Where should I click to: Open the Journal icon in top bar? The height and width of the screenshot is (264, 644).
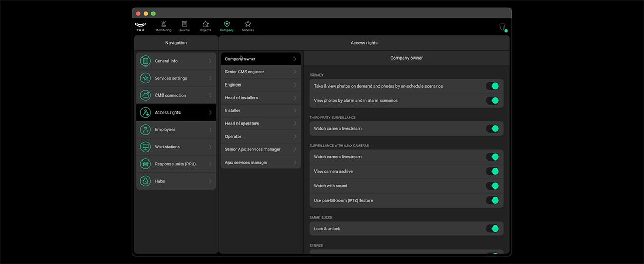pos(184,24)
